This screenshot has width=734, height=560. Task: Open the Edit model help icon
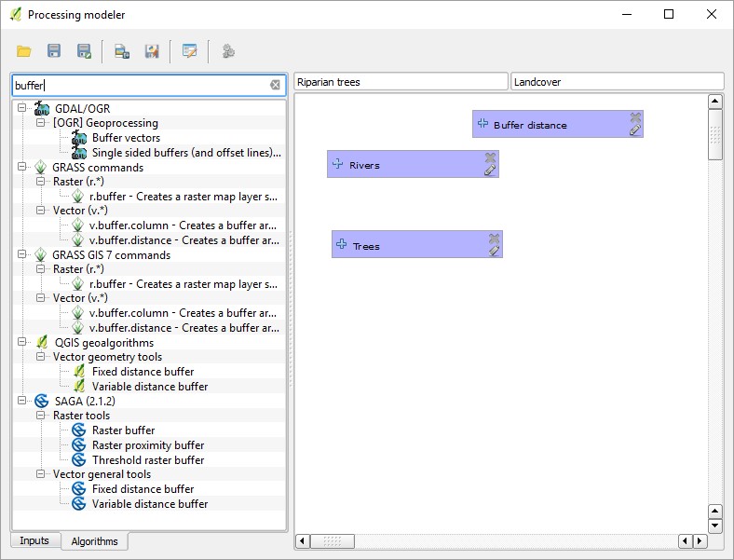click(190, 50)
